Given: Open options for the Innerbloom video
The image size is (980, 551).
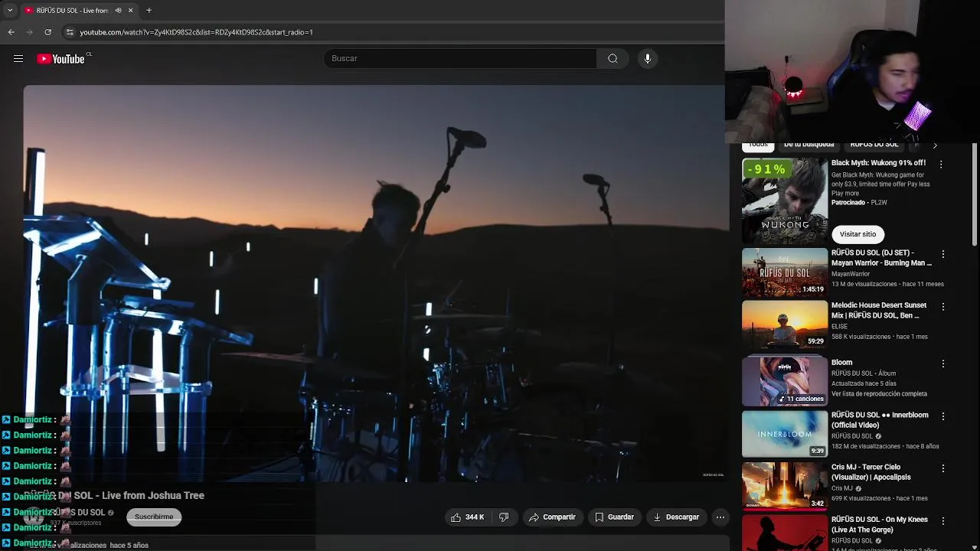Looking at the screenshot, I should [x=943, y=416].
